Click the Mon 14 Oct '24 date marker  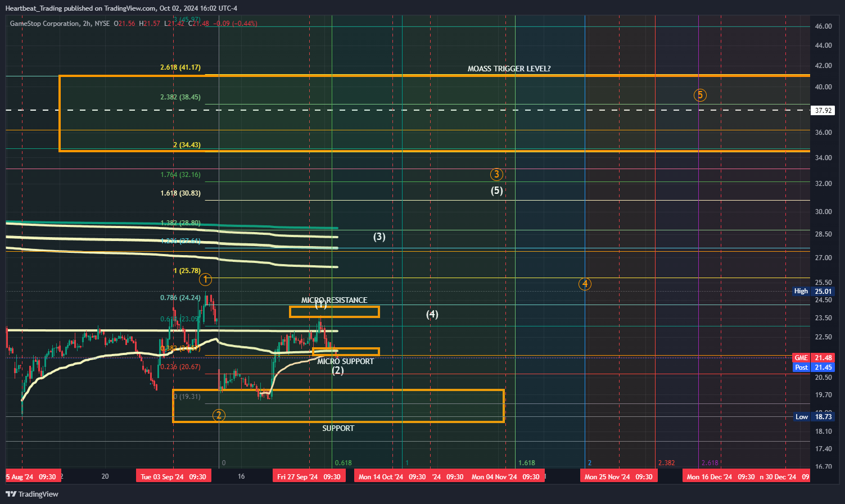[392, 476]
